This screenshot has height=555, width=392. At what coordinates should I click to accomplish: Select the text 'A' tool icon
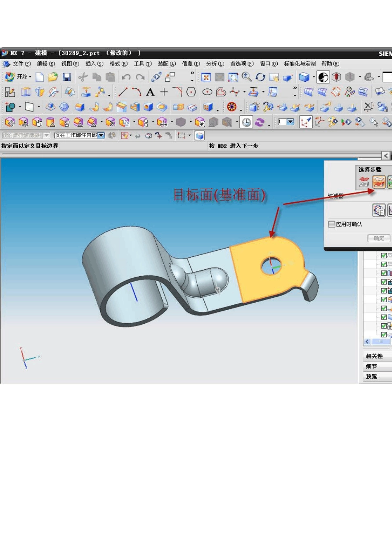(x=150, y=92)
